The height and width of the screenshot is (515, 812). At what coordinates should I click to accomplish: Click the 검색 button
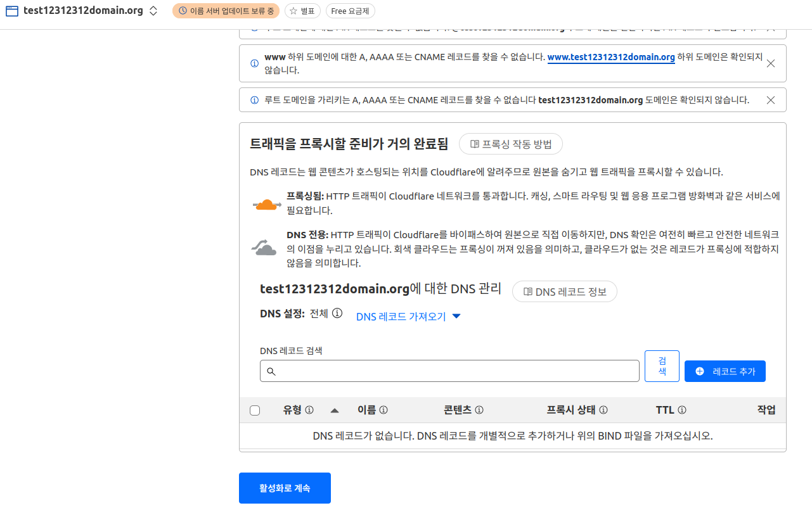click(662, 366)
